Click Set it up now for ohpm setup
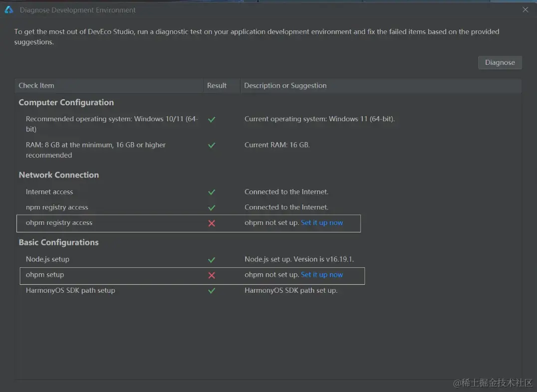 322,275
